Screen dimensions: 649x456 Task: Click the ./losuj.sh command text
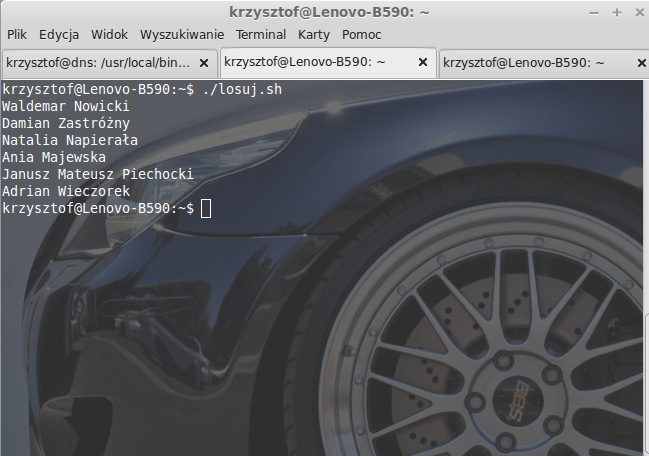tap(242, 89)
